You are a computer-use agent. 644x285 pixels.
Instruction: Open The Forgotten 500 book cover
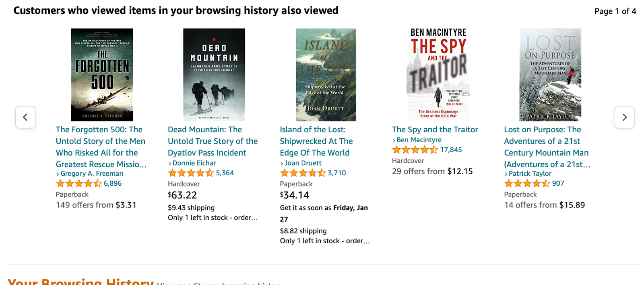pos(102,75)
